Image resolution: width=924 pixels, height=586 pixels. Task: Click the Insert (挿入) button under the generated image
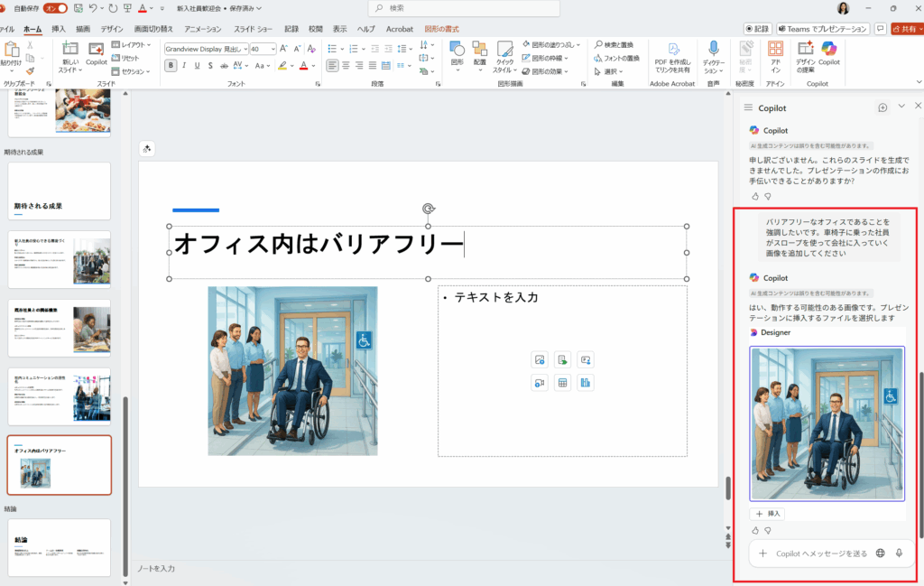click(767, 514)
